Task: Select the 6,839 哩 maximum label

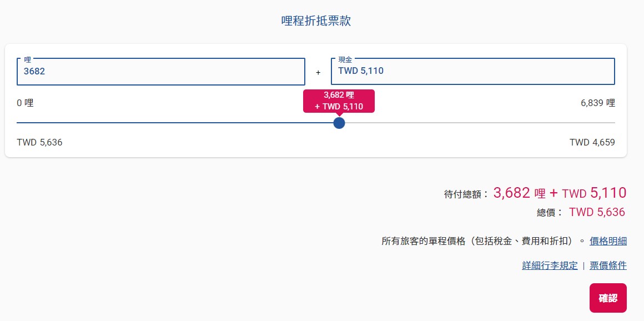Action: 597,103
